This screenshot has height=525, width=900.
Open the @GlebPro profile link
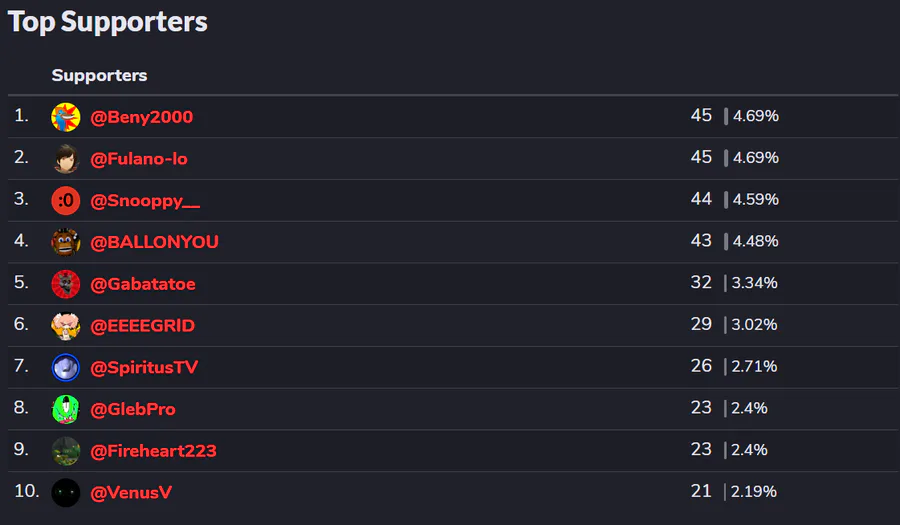point(133,409)
